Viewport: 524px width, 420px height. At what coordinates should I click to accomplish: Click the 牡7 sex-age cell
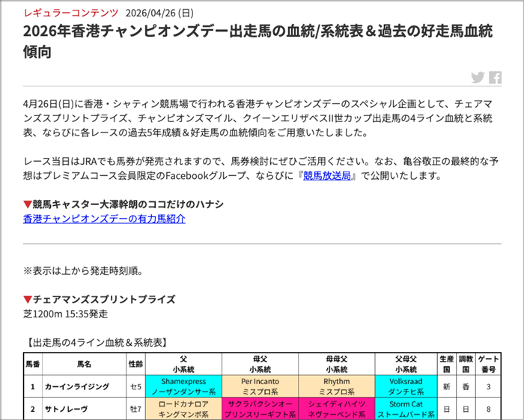point(135,409)
